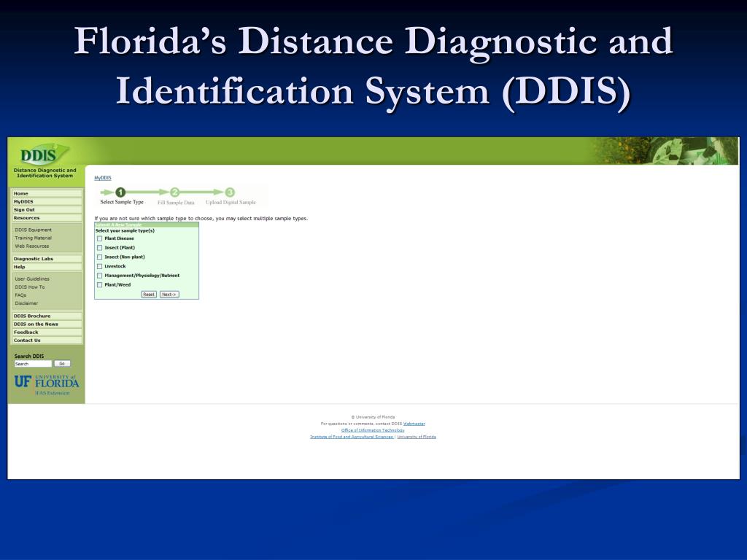Screen dimensions: 747x560
Task: Click the Go search button
Action: tap(62, 363)
